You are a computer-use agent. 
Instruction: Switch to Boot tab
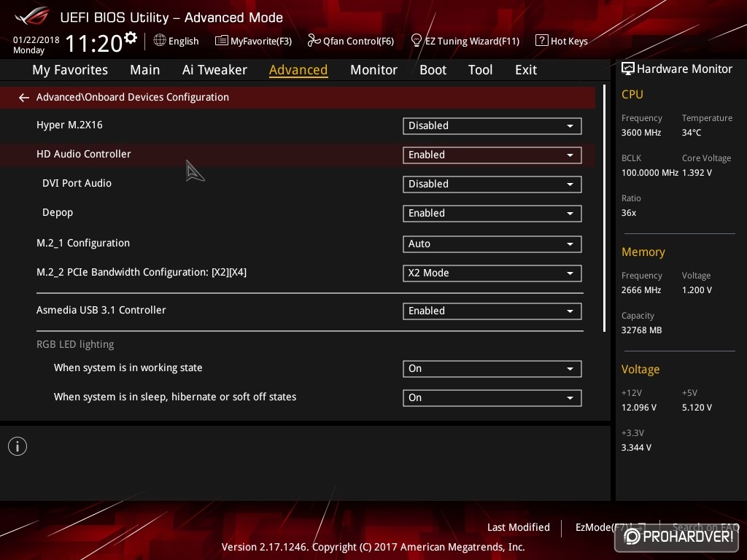pyautogui.click(x=433, y=70)
